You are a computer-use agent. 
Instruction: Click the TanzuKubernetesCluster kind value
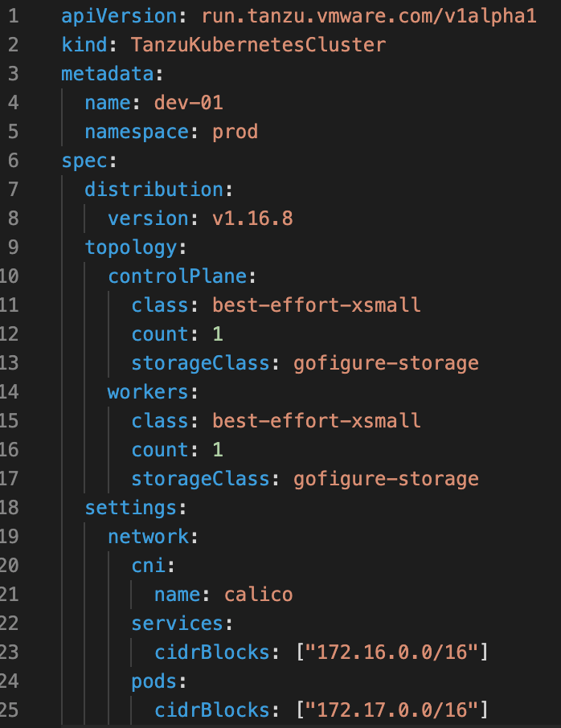(x=259, y=44)
